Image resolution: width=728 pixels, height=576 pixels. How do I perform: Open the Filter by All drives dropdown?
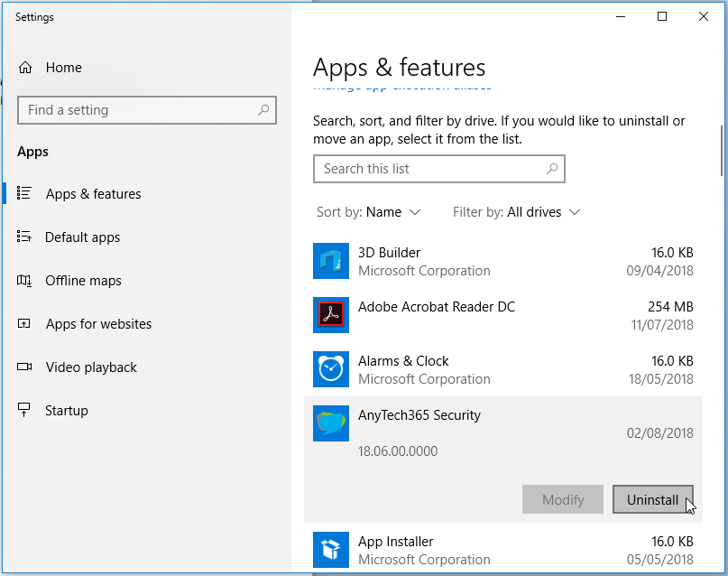pyautogui.click(x=517, y=212)
